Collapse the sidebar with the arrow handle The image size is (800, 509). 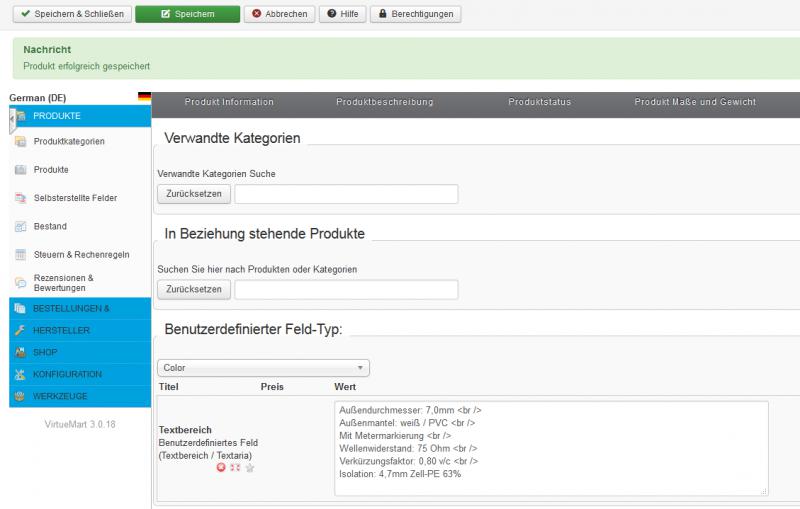click(12, 118)
